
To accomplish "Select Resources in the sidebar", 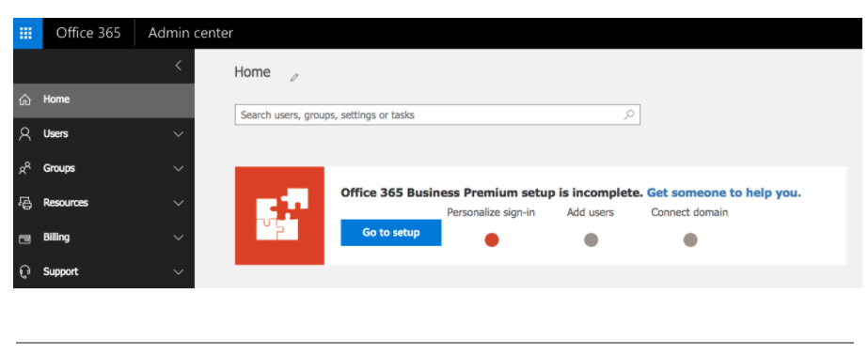I will (x=104, y=203).
